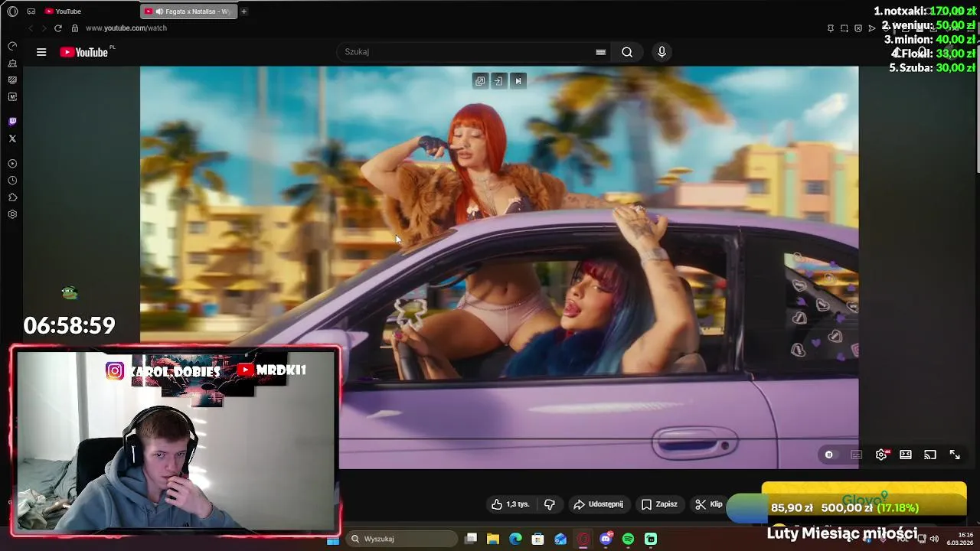Open the YouTube hamburger guide menu
This screenshot has height=551, width=980.
point(41,52)
